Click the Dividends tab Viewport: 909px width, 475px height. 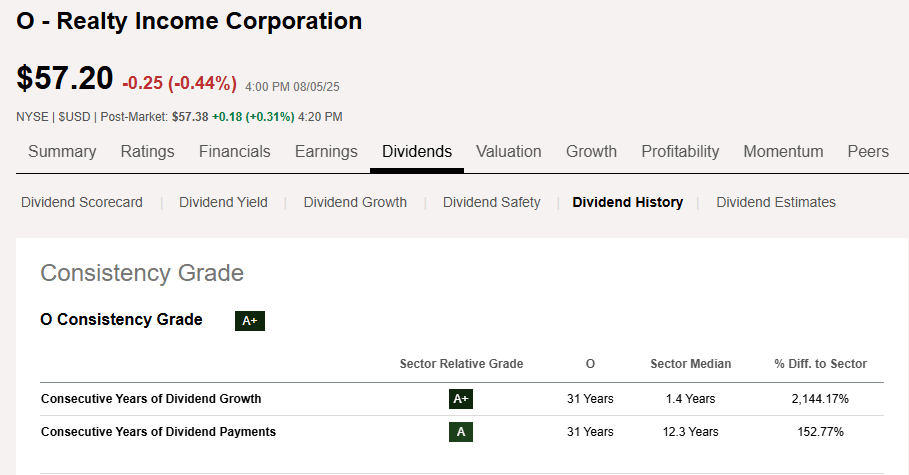[417, 152]
